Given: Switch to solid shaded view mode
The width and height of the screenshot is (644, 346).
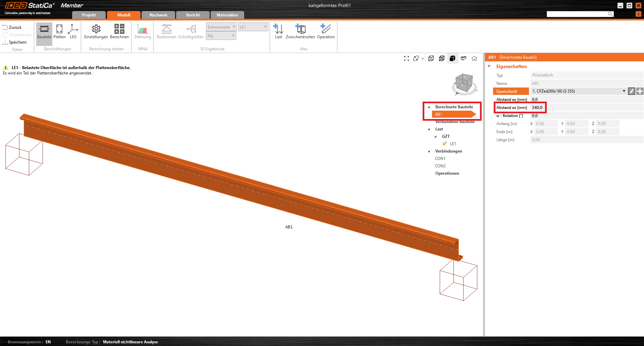Looking at the screenshot, I should (x=452, y=58).
